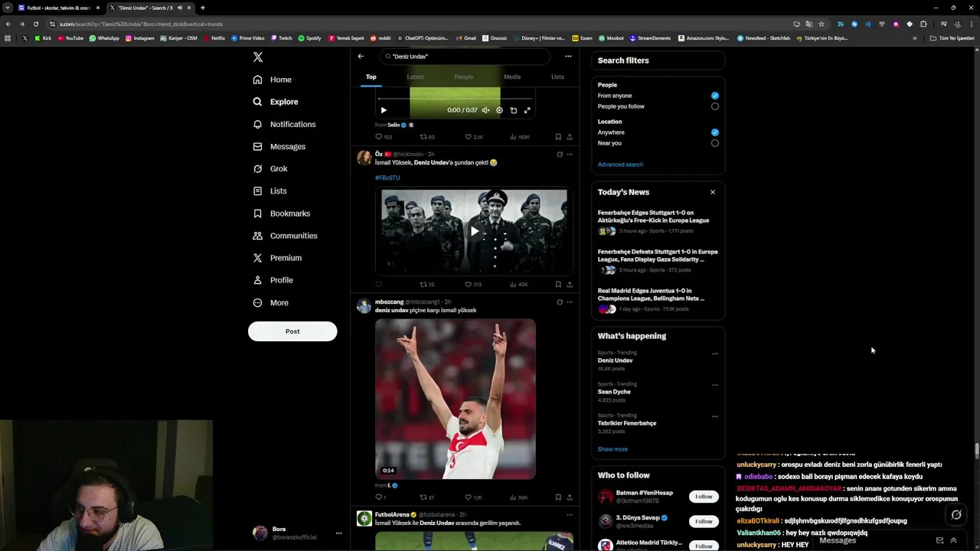This screenshot has height=551, width=980.
Task: Open more options on Öz's post
Action: click(x=569, y=154)
